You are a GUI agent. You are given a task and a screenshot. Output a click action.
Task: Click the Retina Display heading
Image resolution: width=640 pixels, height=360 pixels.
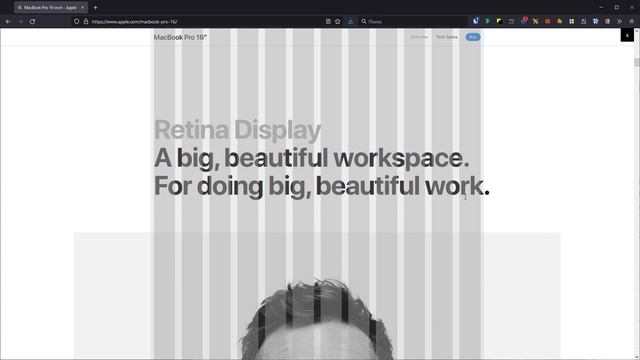238,130
